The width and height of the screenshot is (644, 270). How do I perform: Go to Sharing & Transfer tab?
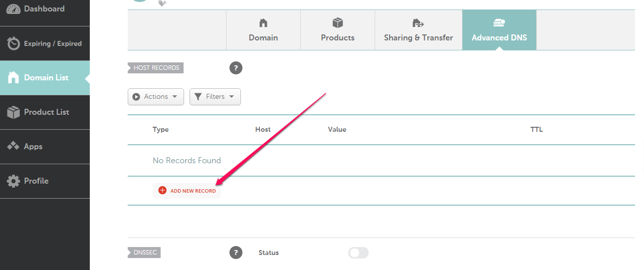point(419,31)
